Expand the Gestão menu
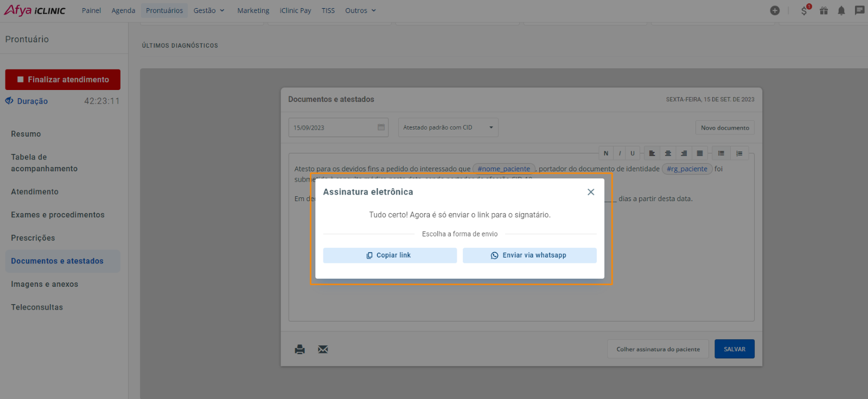 tap(209, 10)
